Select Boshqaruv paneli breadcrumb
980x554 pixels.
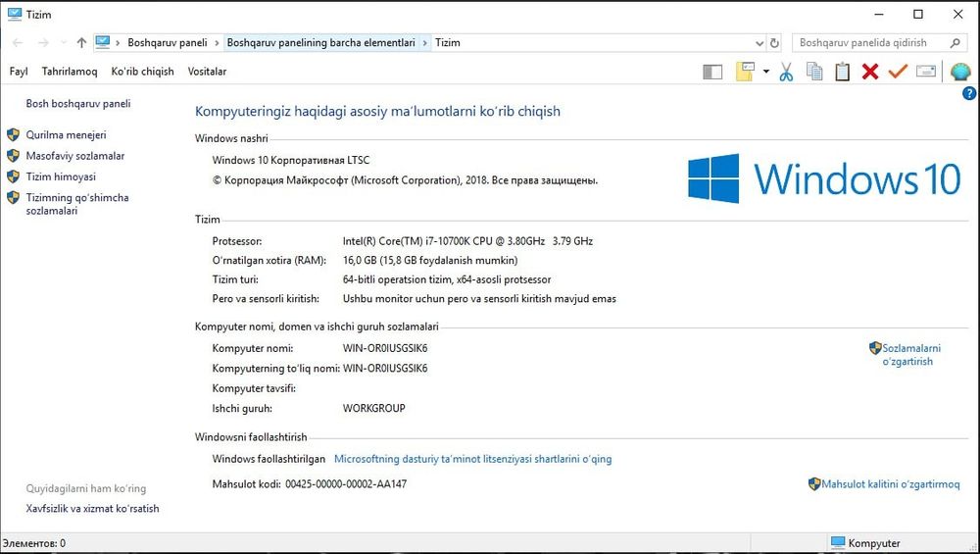pyautogui.click(x=168, y=42)
